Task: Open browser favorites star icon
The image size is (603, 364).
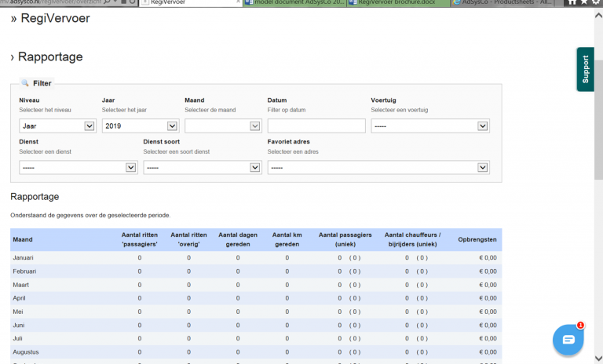Action: pos(584,2)
